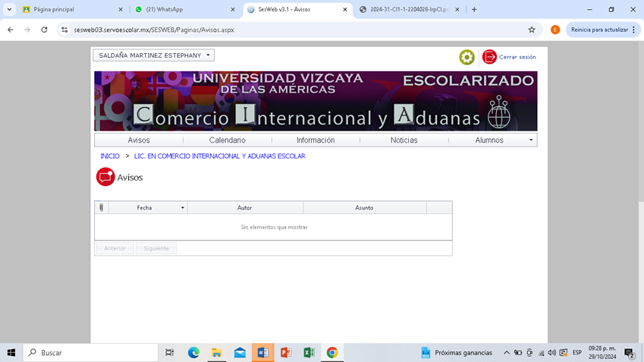Click the paperclip attachment column header
The height and width of the screenshot is (362, 644).
[102, 207]
